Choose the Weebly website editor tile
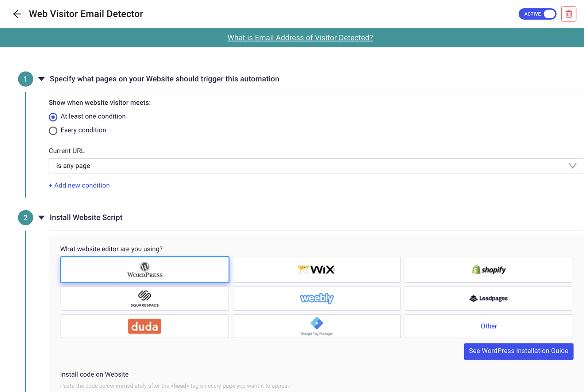584x392 pixels. coord(317,299)
